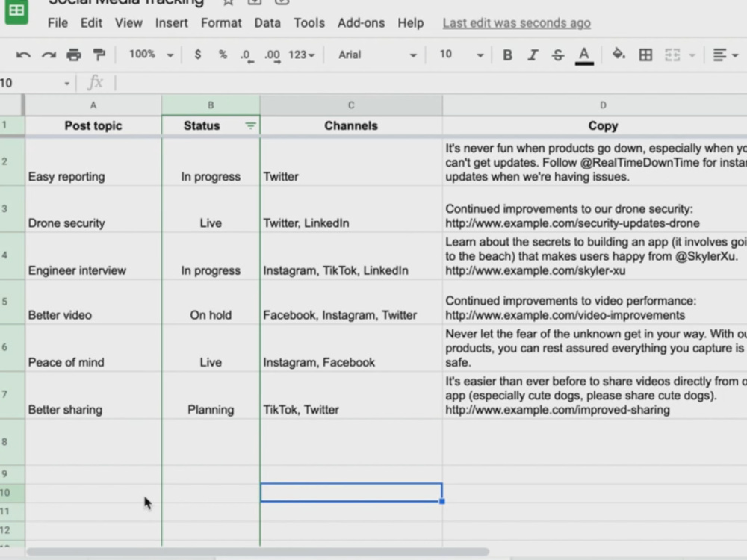Viewport: 747px width, 560px height.
Task: Open the horizontal align dropdown
Action: tap(725, 55)
